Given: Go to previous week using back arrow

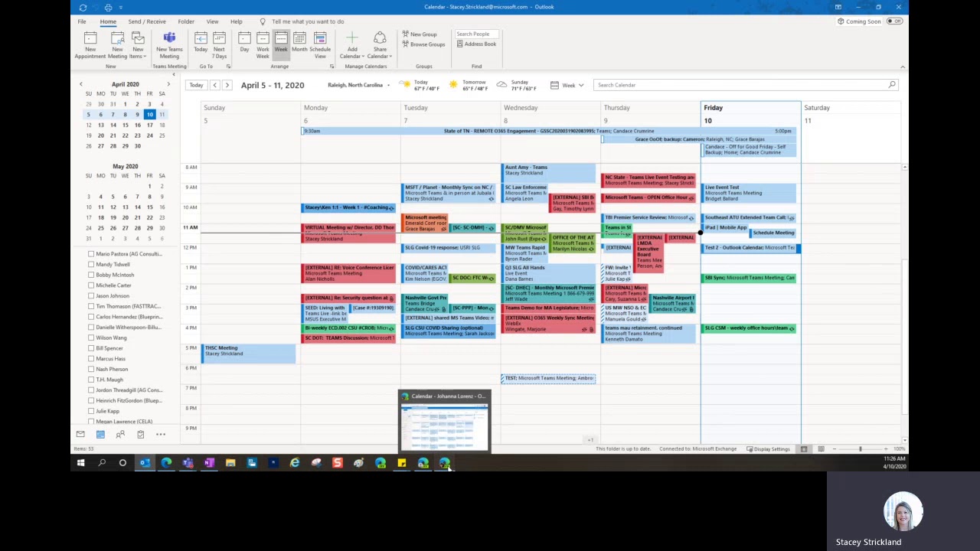Looking at the screenshot, I should 215,85.
